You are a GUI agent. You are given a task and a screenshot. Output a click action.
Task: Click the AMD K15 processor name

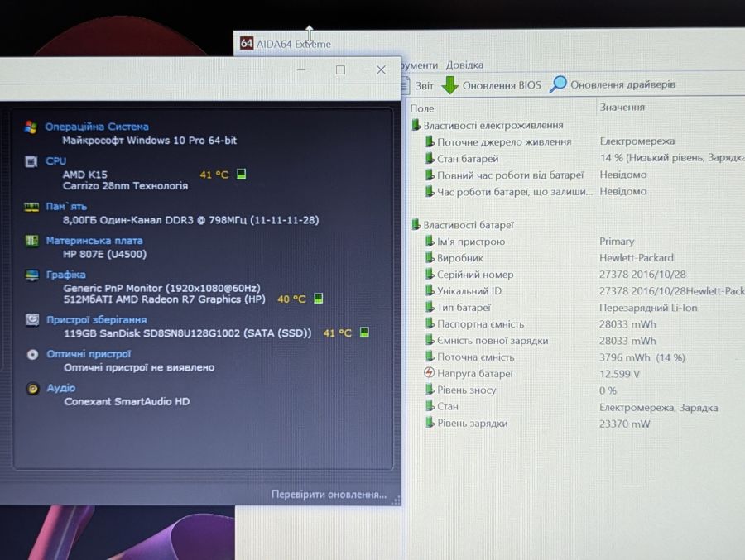coord(85,175)
